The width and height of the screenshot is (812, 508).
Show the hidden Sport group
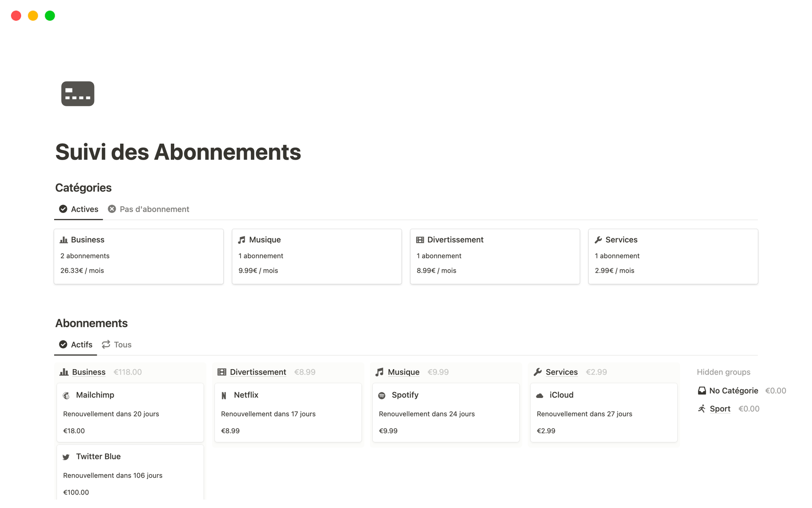pyautogui.click(x=720, y=409)
